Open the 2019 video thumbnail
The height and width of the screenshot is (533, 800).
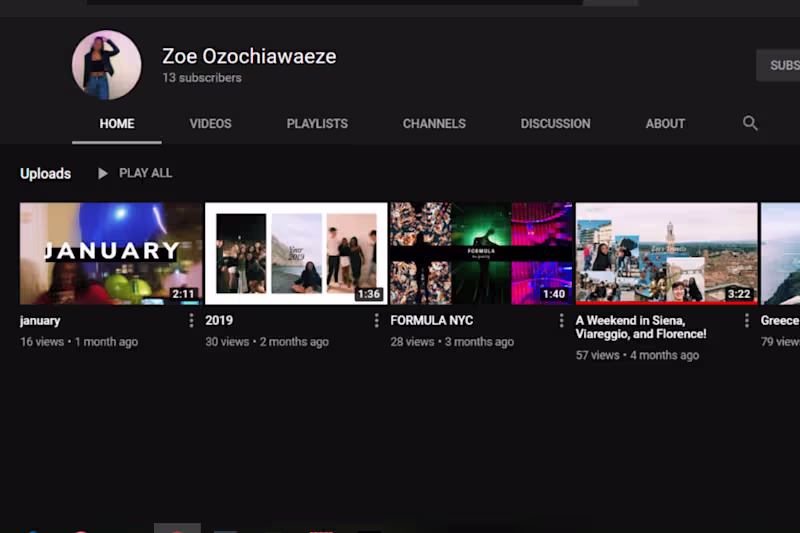coord(296,253)
